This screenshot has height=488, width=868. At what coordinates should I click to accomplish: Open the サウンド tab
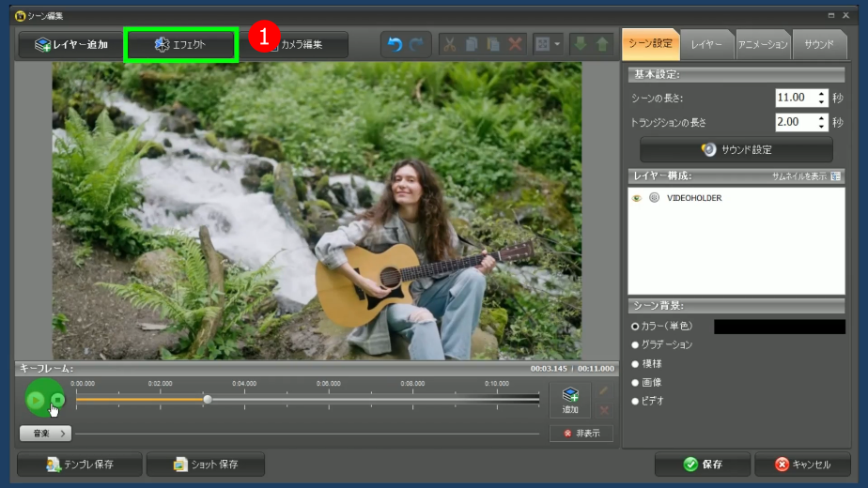pyautogui.click(x=818, y=44)
